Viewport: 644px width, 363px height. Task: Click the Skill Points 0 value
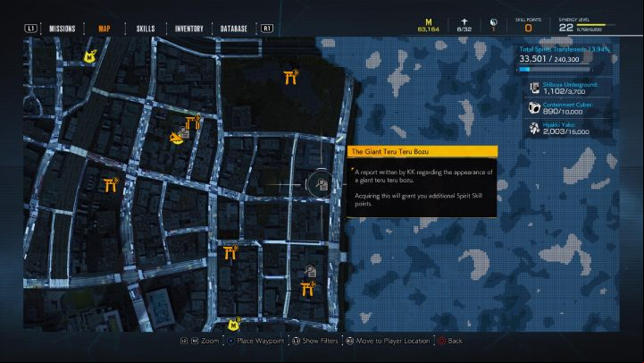click(x=528, y=28)
